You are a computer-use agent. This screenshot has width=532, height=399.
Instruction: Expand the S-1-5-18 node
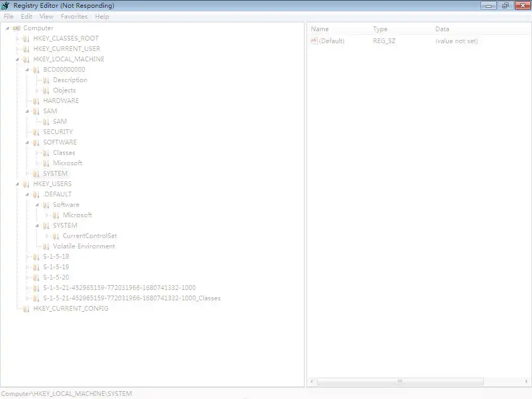tap(27, 257)
